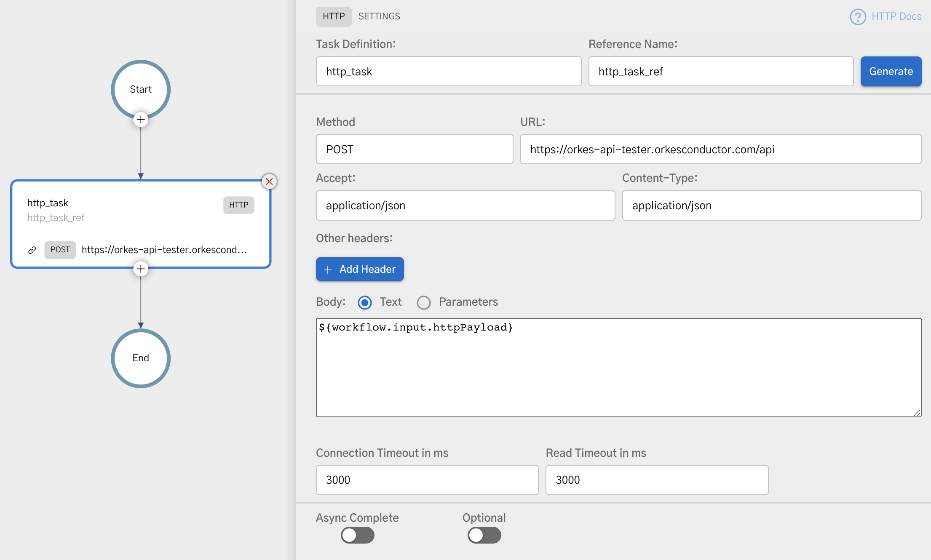Click the plus icon inside Add Header button
This screenshot has height=560, width=931.
pos(327,269)
